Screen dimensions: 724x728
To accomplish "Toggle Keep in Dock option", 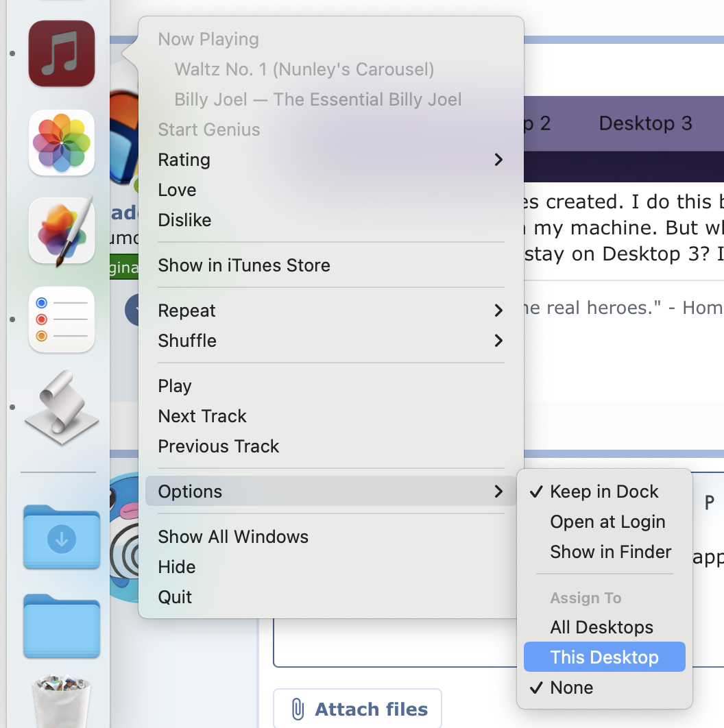I will click(604, 492).
